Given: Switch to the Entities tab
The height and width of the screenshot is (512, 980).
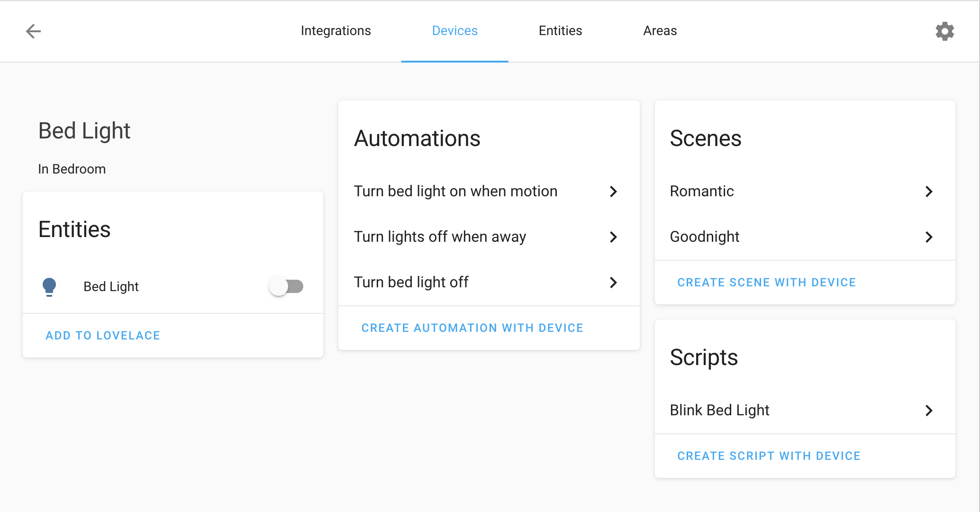Looking at the screenshot, I should pyautogui.click(x=560, y=31).
